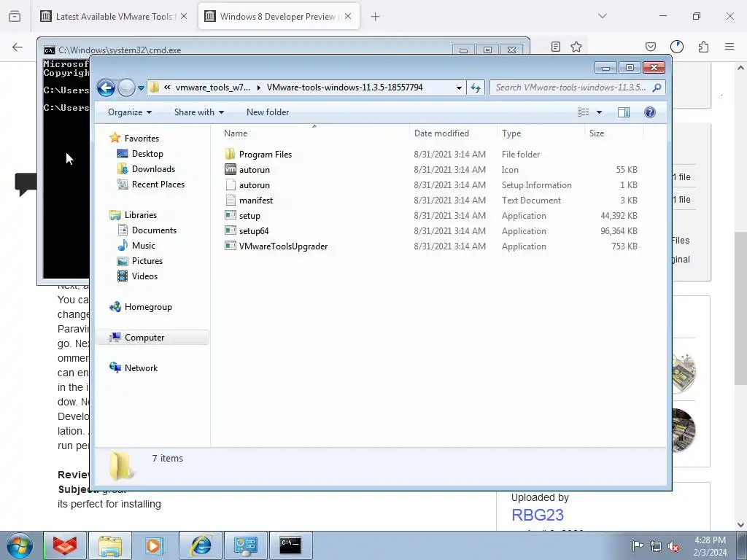Image resolution: width=747 pixels, height=560 pixels.
Task: Open view options dropdown arrow
Action: [600, 112]
